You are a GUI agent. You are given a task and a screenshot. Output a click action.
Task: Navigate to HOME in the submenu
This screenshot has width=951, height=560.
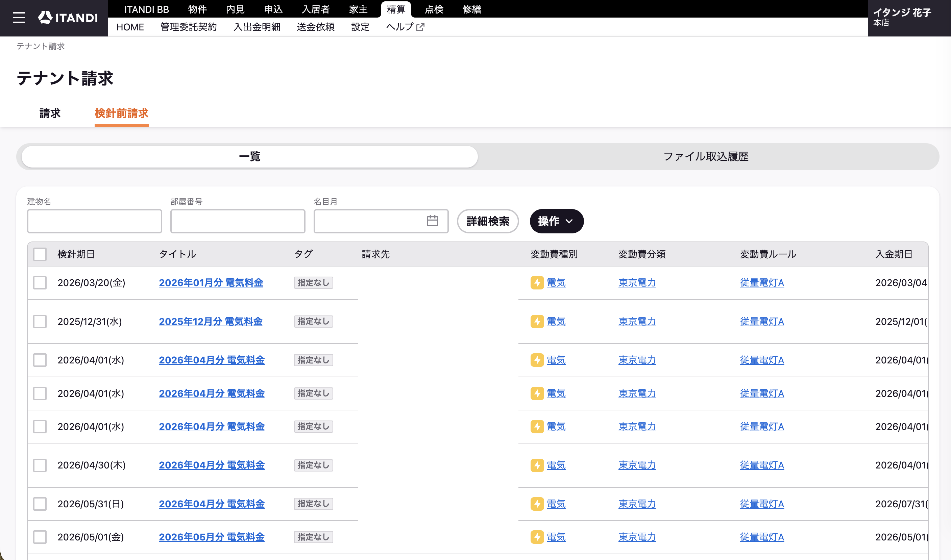(x=130, y=27)
